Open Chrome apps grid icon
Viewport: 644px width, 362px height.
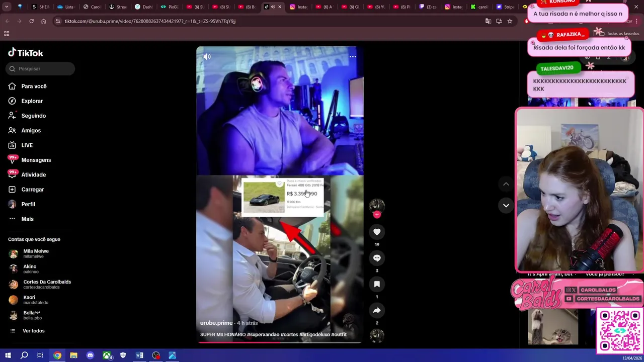pyautogui.click(x=7, y=34)
